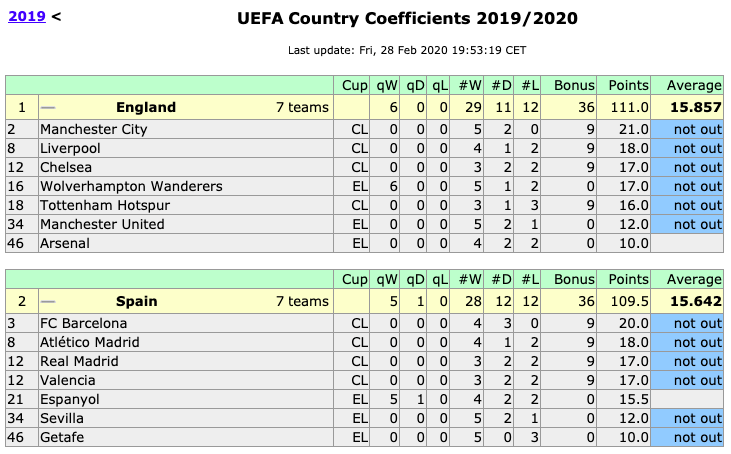
Task: Click Spain's 109.5 points value
Action: pos(629,301)
